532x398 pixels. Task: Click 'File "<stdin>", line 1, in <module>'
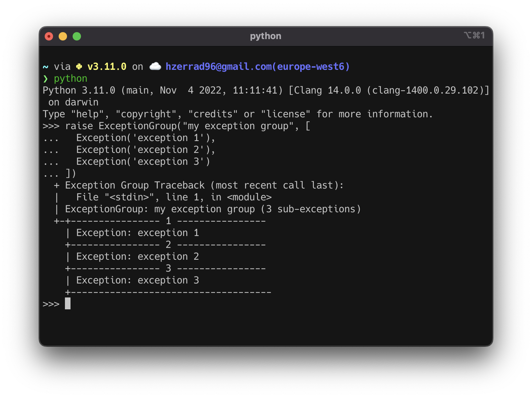pyautogui.click(x=174, y=197)
